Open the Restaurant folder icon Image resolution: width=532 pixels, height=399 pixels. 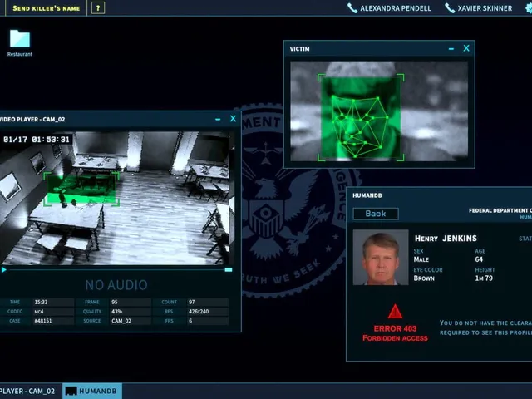[20, 39]
